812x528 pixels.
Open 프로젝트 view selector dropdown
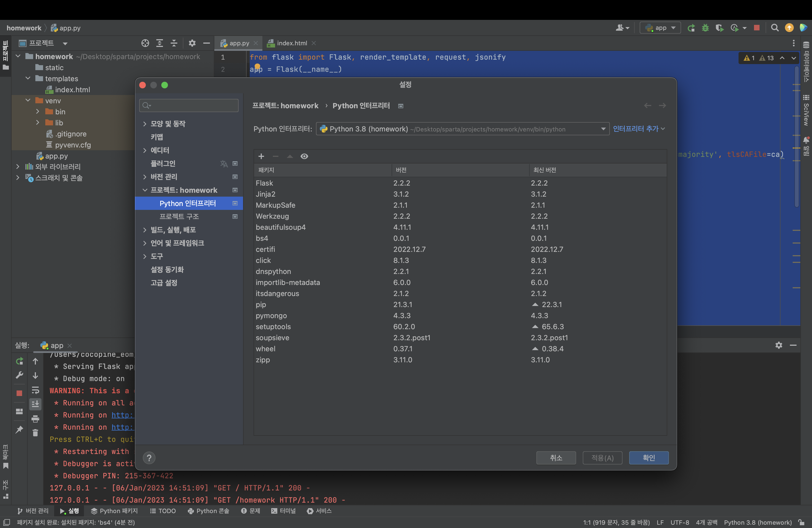click(x=43, y=43)
